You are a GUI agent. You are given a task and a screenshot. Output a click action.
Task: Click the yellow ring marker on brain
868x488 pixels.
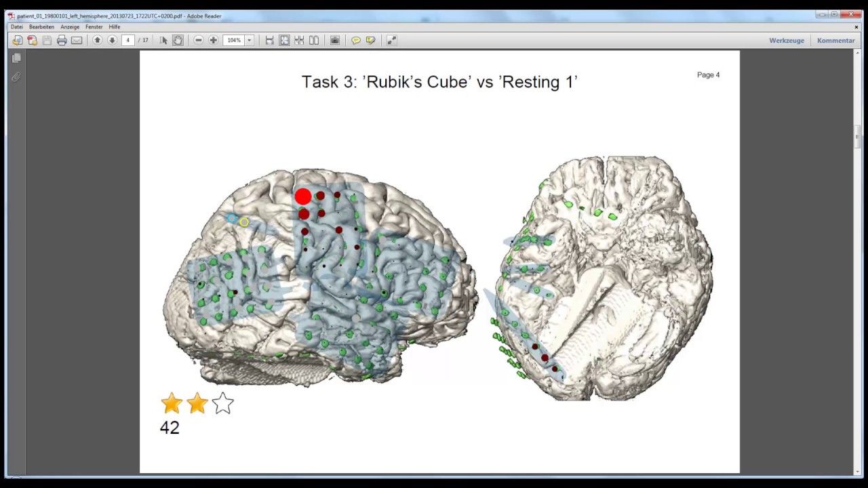click(244, 222)
